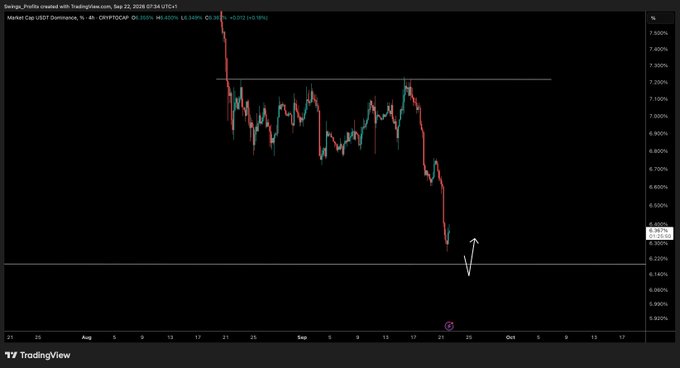680x368 pixels.
Task: Click the 6.140% price axis label
Action: [x=658, y=274]
